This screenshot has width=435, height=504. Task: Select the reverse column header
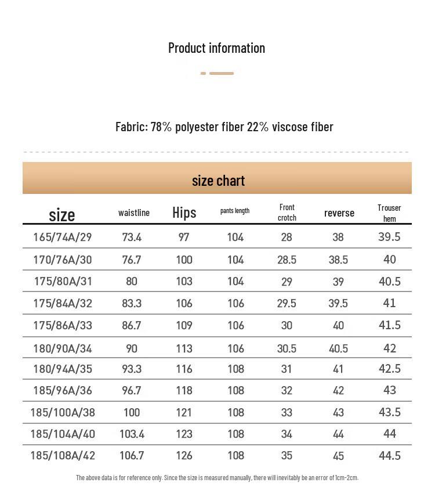pyautogui.click(x=339, y=213)
